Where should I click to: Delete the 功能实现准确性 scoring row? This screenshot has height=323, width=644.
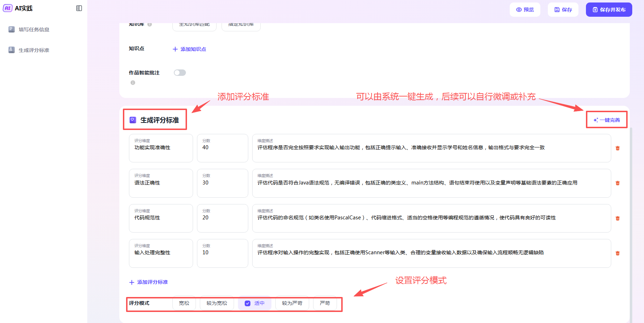coord(618,148)
